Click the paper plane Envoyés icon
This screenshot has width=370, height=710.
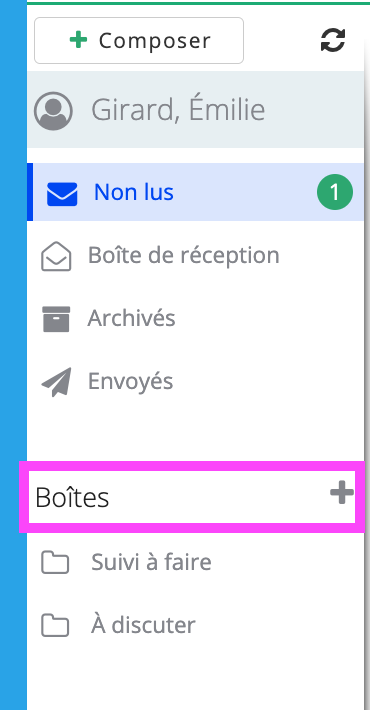[x=57, y=382]
